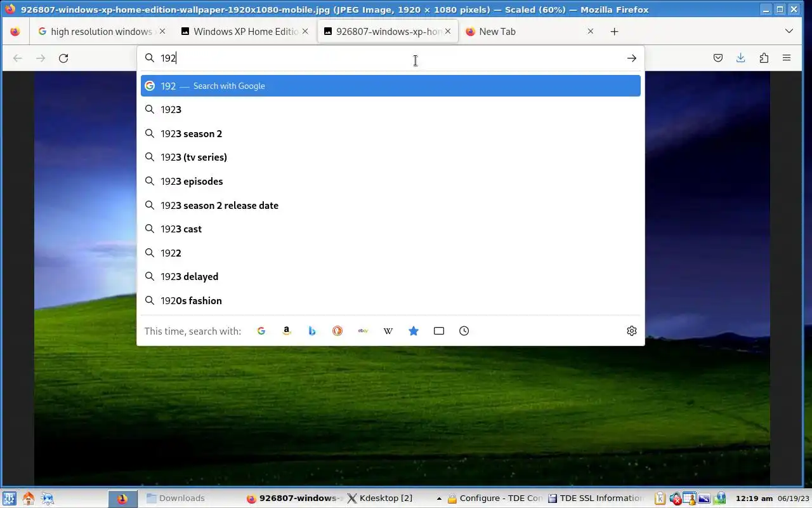
Task: Pick '1923 (tv series)' suggestion
Action: (391, 157)
